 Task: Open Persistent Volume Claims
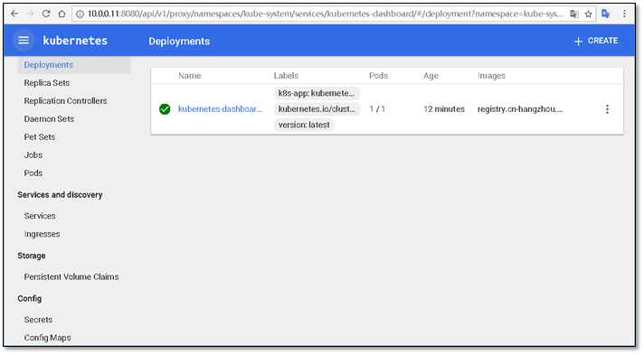click(71, 277)
